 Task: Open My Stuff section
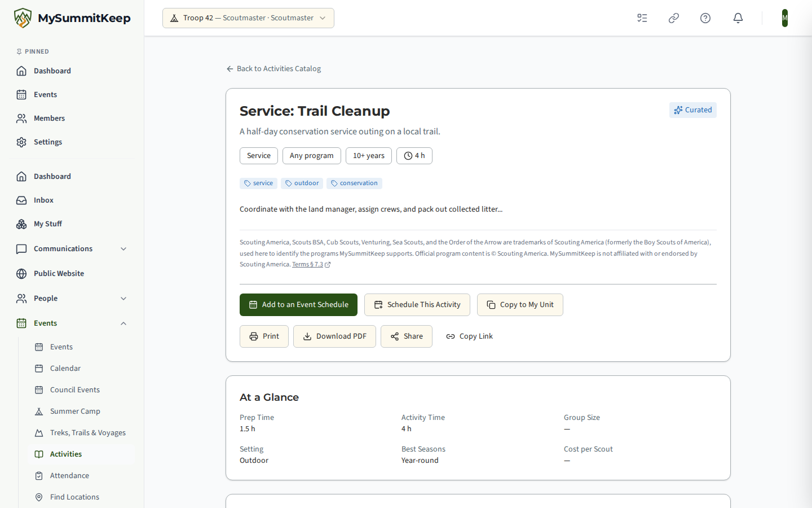point(72,224)
